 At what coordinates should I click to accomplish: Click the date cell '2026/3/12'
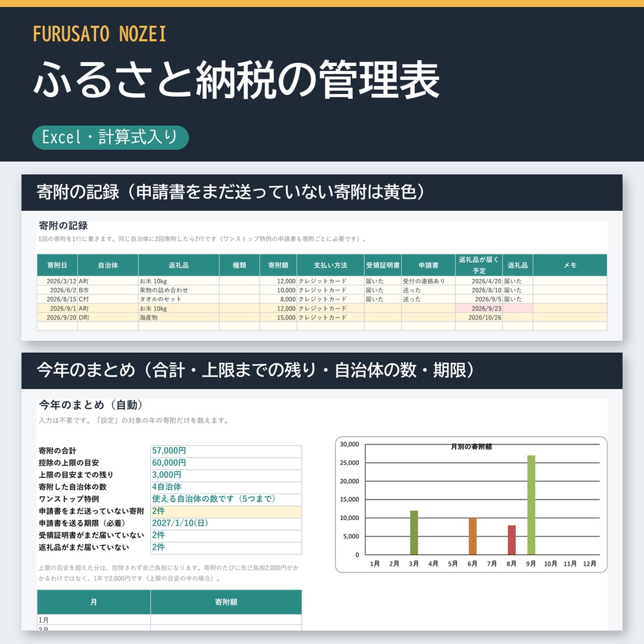click(x=57, y=281)
